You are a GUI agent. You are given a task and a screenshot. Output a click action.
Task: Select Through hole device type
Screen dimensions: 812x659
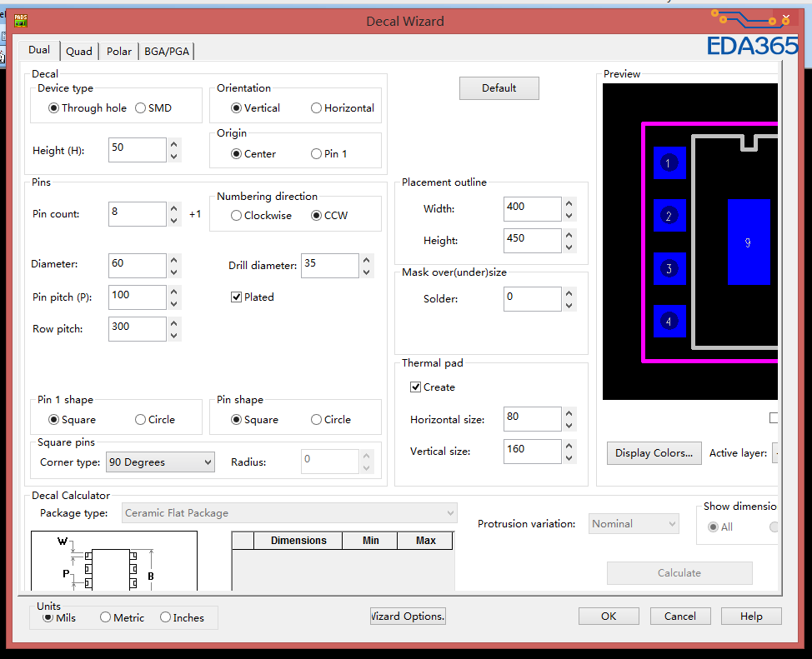pyautogui.click(x=88, y=108)
